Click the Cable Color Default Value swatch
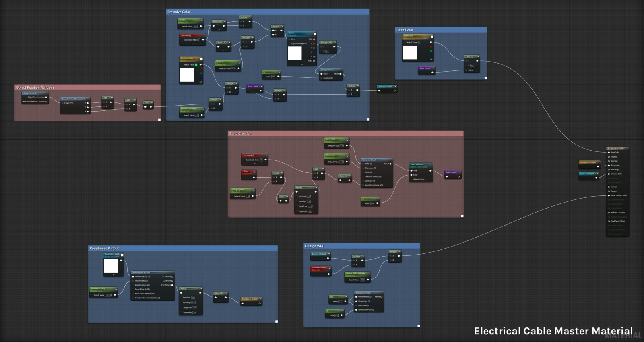 coord(419,42)
